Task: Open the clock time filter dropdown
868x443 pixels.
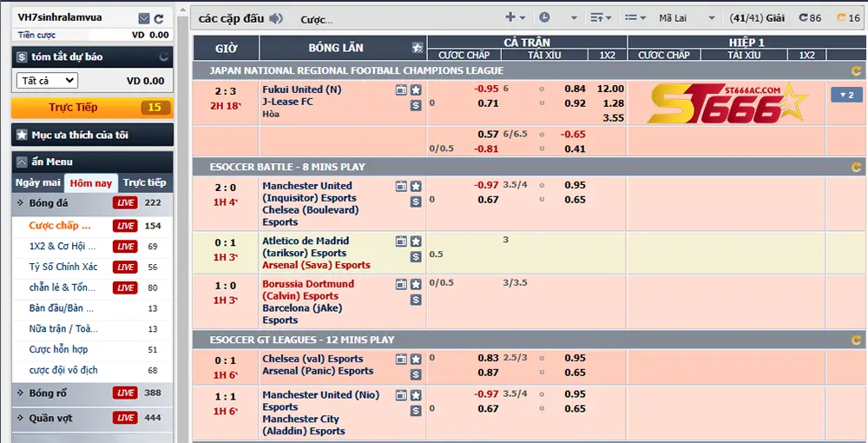Action: tap(558, 17)
